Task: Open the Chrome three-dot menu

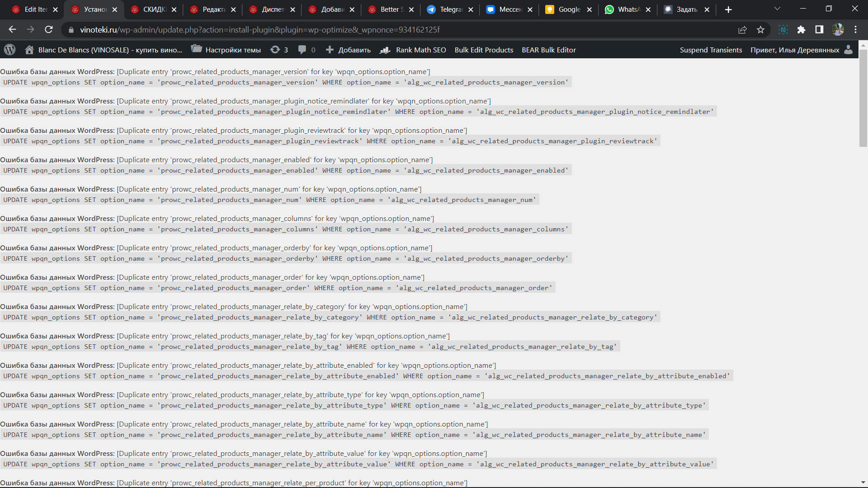Action: point(855,30)
